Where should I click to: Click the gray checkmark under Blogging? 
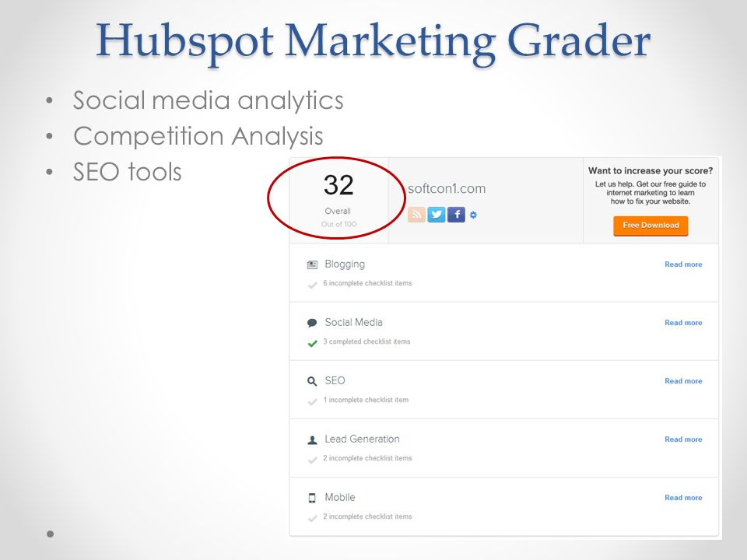point(313,285)
